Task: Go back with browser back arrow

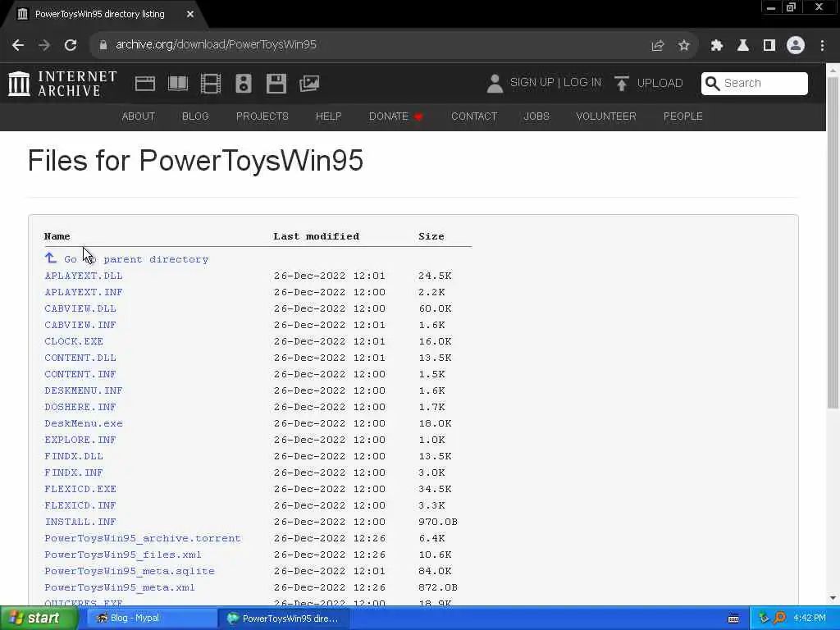Action: (x=18, y=45)
